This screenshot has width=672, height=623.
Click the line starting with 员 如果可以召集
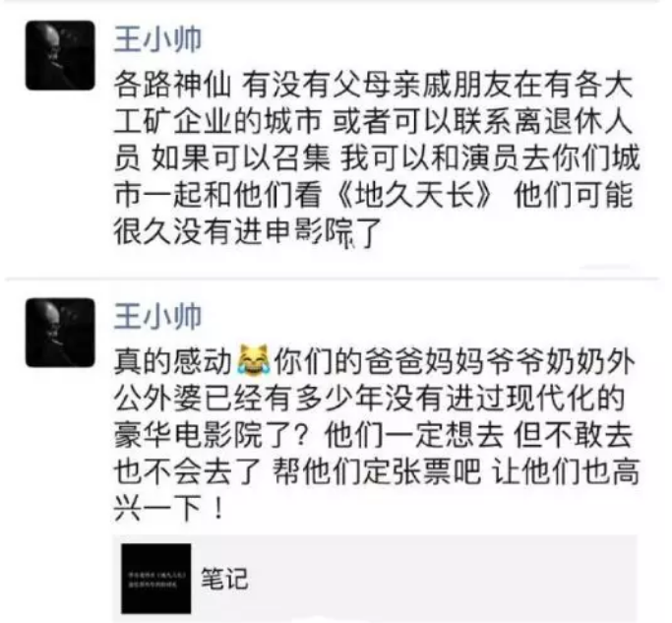pyautogui.click(x=377, y=158)
